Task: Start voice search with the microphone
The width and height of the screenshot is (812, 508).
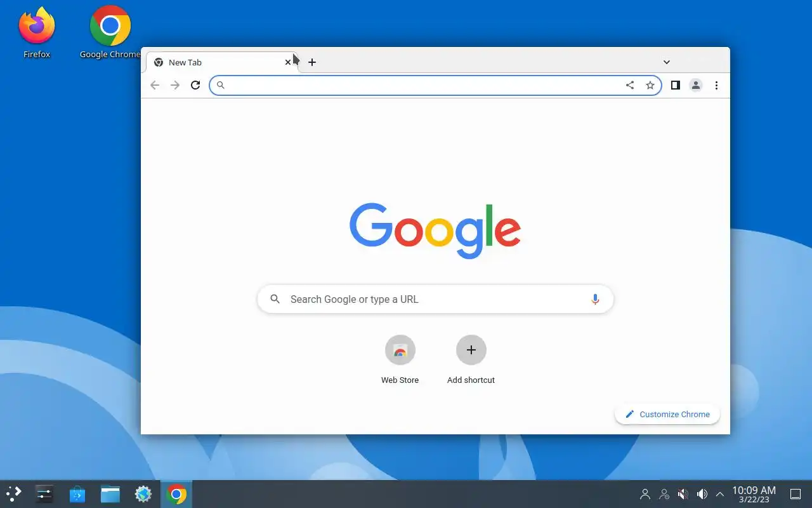Action: pyautogui.click(x=595, y=299)
